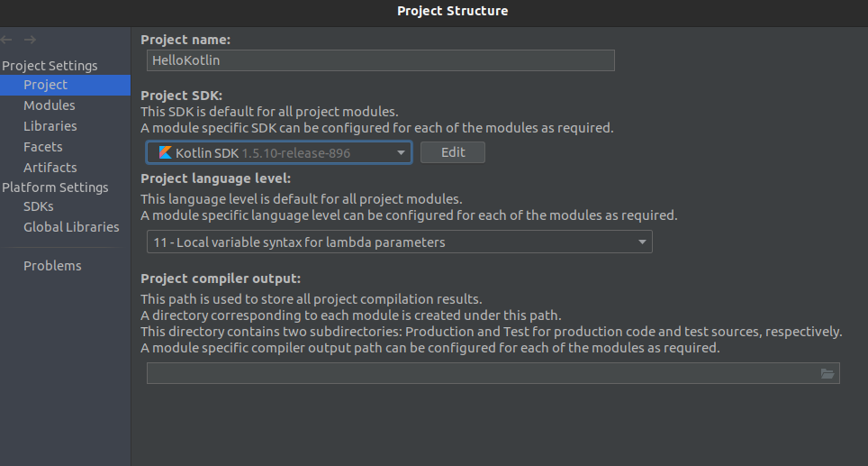
Task: Open folder browser for compiler output path
Action: pos(827,373)
